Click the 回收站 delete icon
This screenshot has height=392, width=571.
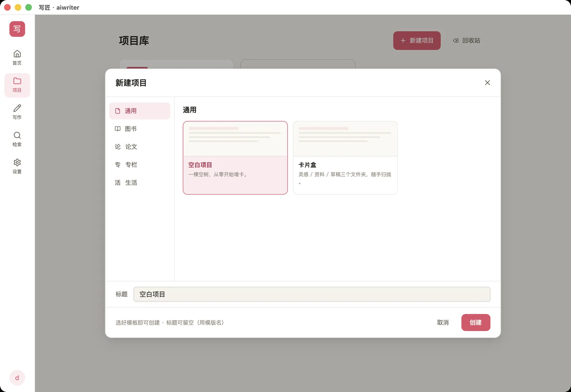point(456,41)
